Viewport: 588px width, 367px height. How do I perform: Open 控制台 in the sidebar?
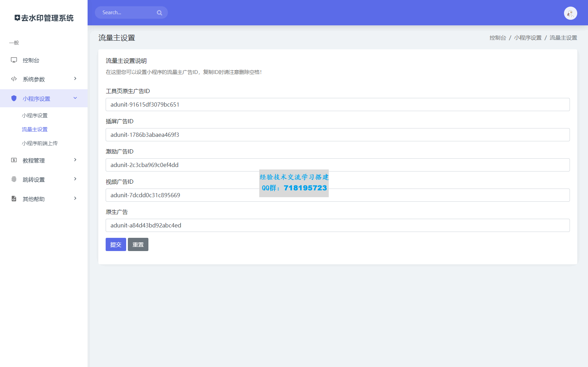44,60
